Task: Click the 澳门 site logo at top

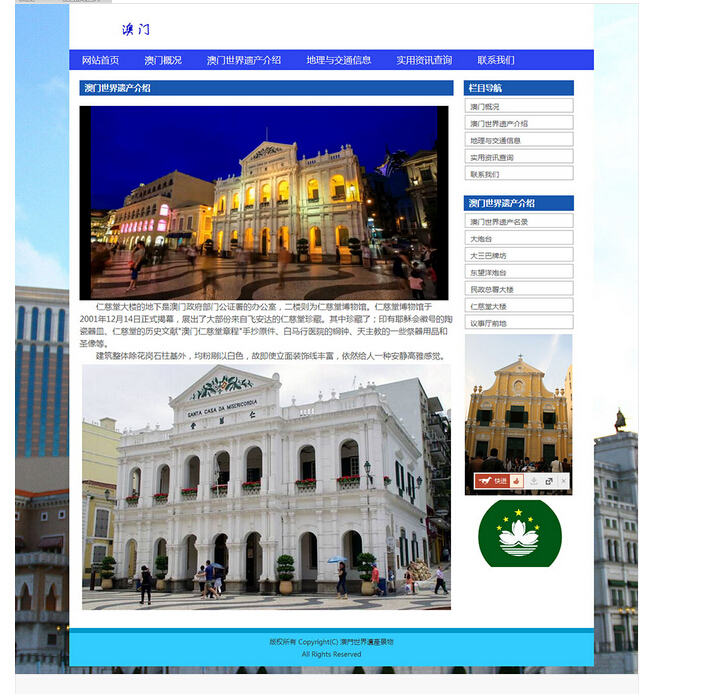Action: click(136, 30)
